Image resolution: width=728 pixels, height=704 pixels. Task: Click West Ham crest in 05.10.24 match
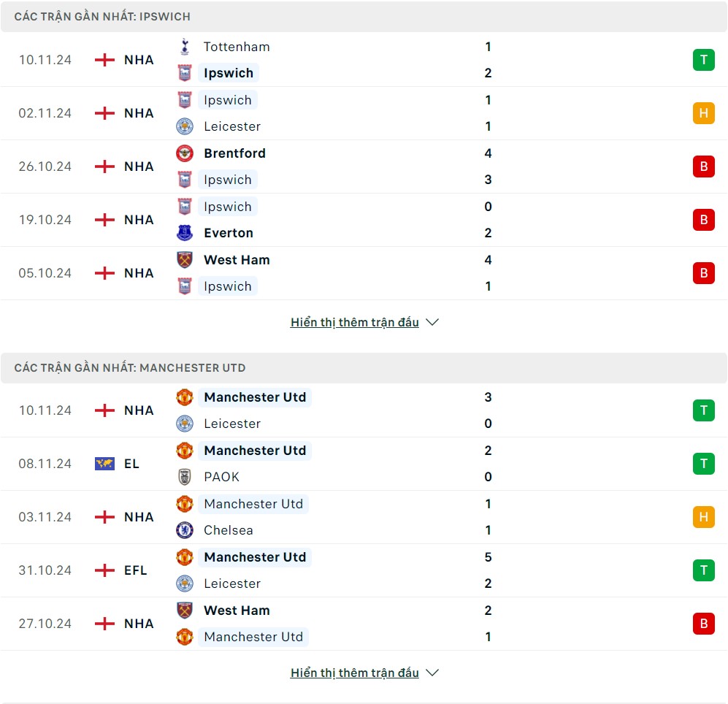pos(185,260)
